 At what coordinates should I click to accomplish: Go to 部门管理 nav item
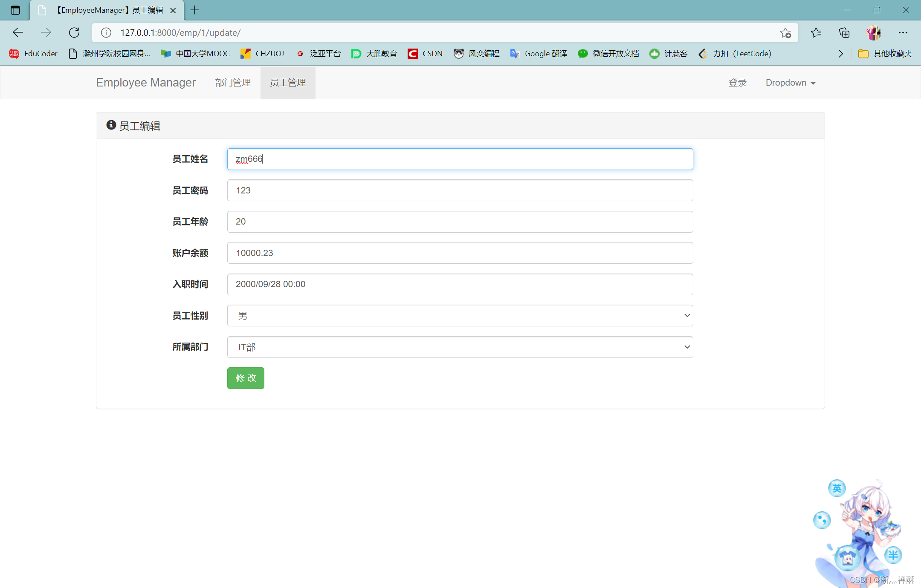pyautogui.click(x=233, y=83)
